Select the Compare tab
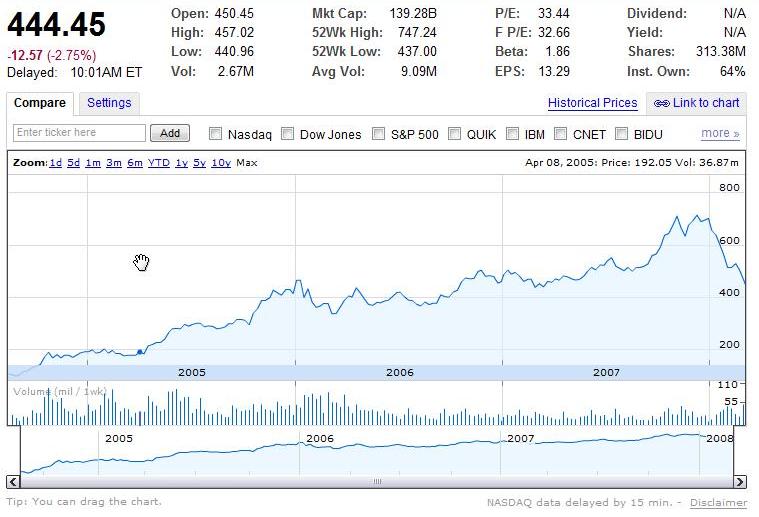 click(40, 103)
